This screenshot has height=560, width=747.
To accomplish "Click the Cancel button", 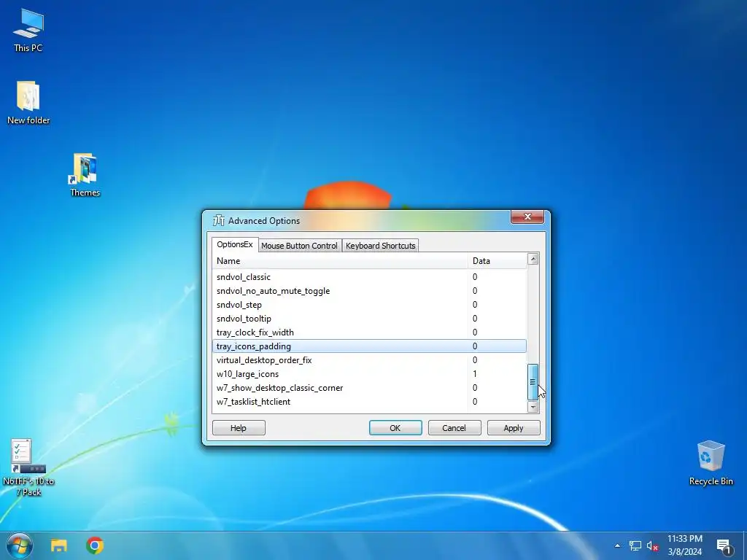I will (454, 427).
